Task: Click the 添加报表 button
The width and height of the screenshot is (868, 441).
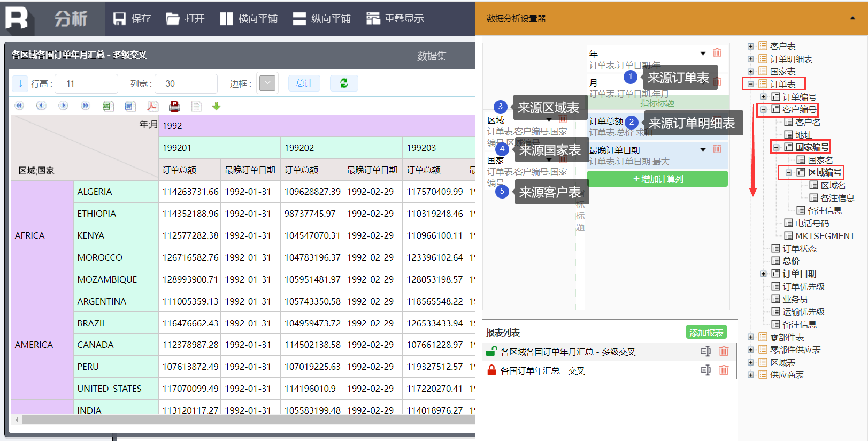Action: (706, 332)
